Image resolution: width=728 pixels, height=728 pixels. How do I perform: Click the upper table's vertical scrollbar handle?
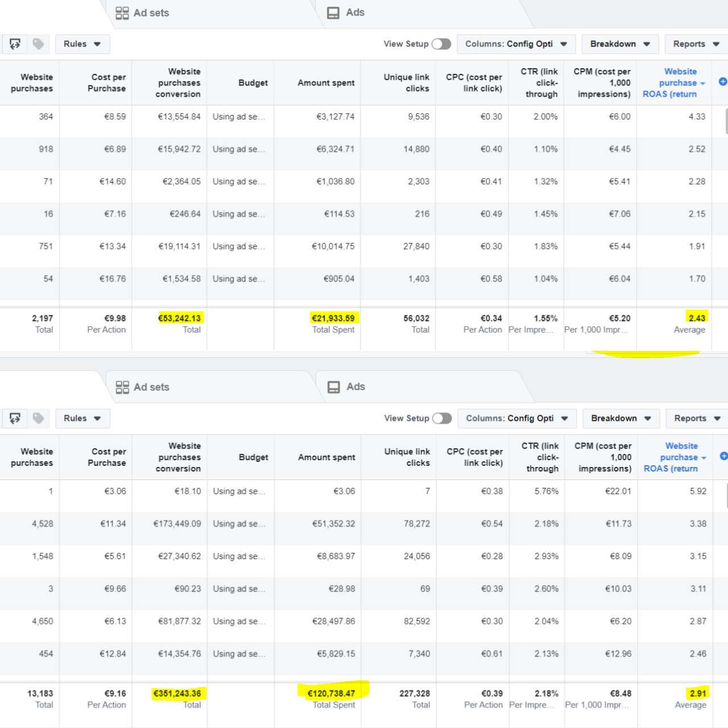pos(726,121)
